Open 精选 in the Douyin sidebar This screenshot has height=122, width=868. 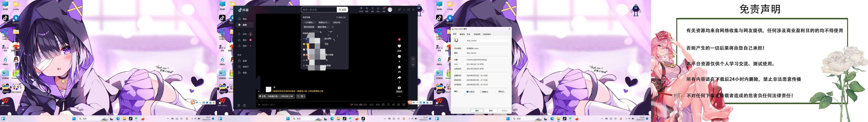(x=245, y=19)
